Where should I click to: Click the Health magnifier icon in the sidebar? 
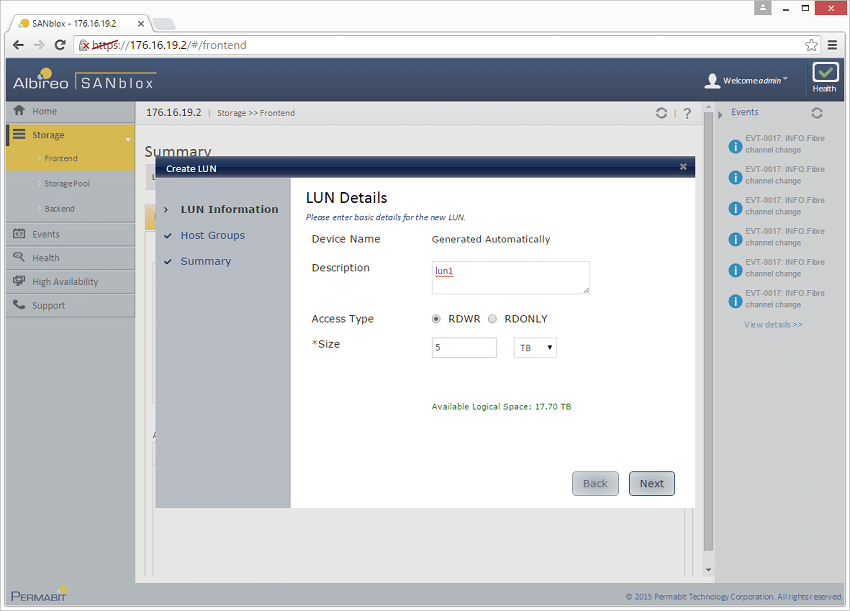pos(19,257)
